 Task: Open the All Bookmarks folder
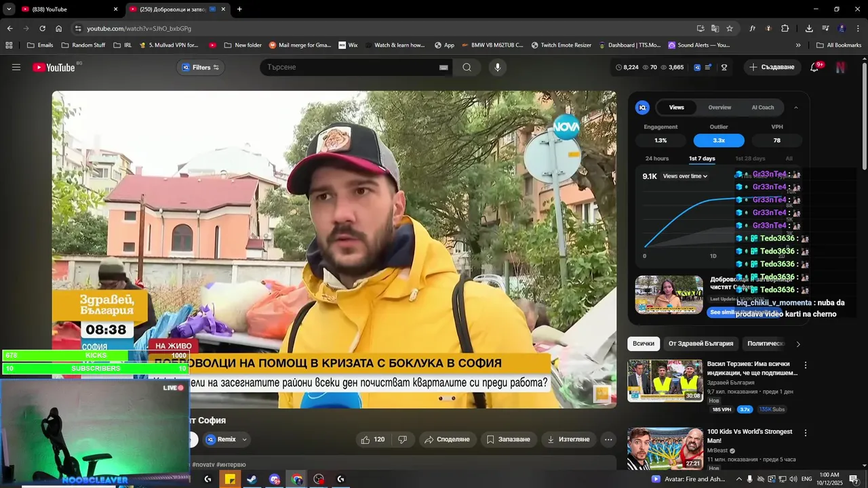tap(838, 45)
